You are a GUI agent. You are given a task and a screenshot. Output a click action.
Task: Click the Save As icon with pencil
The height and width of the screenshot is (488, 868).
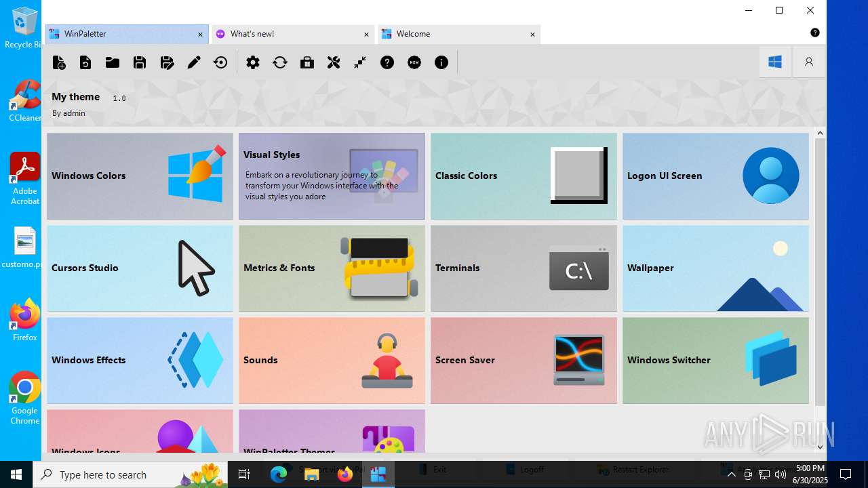(x=167, y=62)
